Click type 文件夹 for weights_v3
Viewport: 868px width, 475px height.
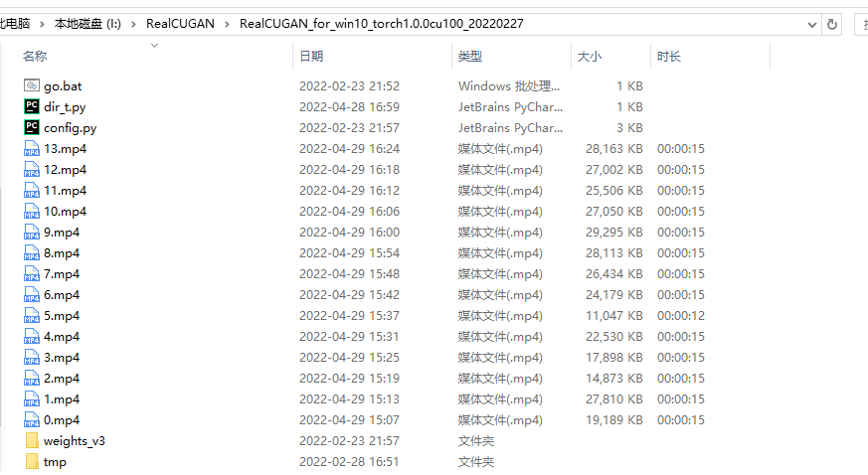coord(476,441)
